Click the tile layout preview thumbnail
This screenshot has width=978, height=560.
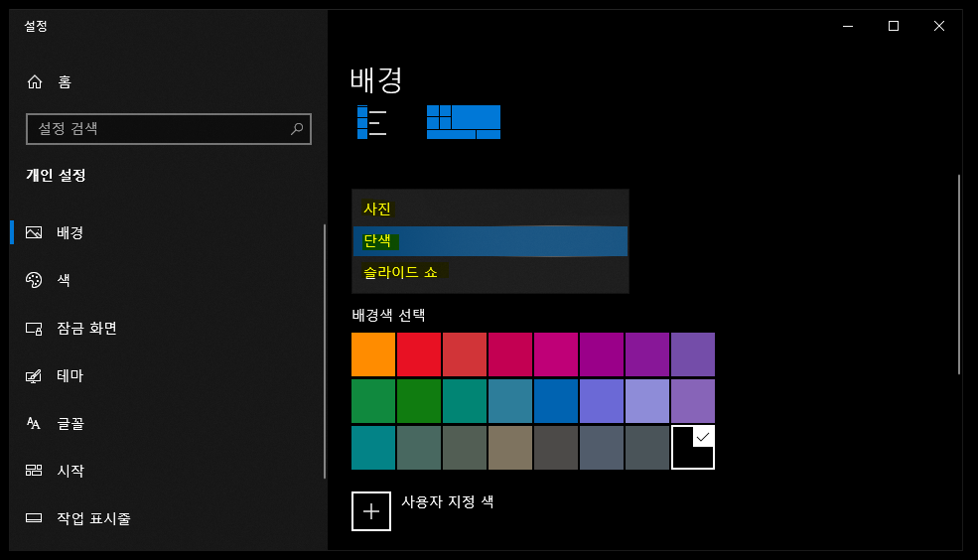[x=464, y=122]
